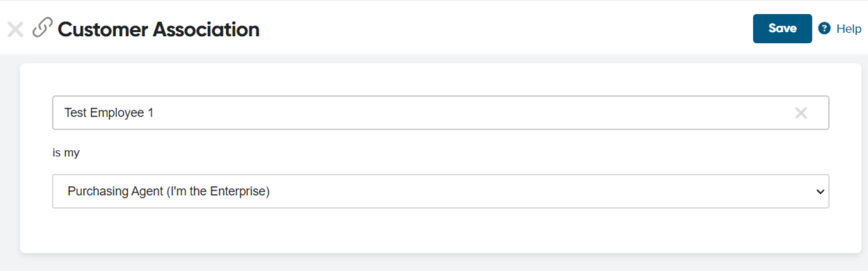Open help using the circled question mark
The image size is (868, 271).
coord(824,28)
